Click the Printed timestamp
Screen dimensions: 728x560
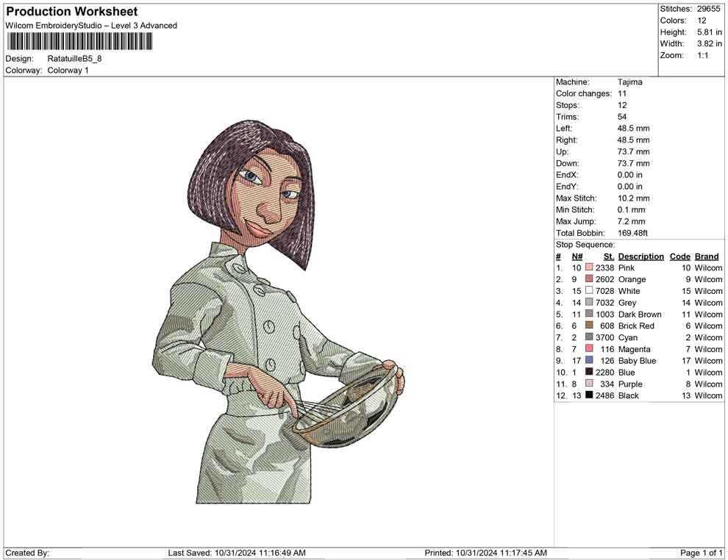tap(485, 553)
